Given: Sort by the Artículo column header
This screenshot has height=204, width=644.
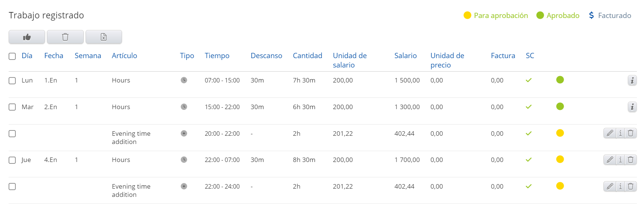Looking at the screenshot, I should (124, 55).
